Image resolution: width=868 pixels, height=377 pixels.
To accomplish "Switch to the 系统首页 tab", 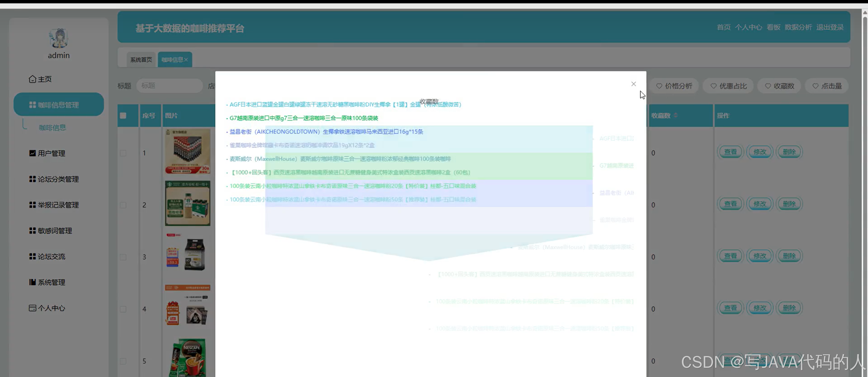I will point(141,60).
